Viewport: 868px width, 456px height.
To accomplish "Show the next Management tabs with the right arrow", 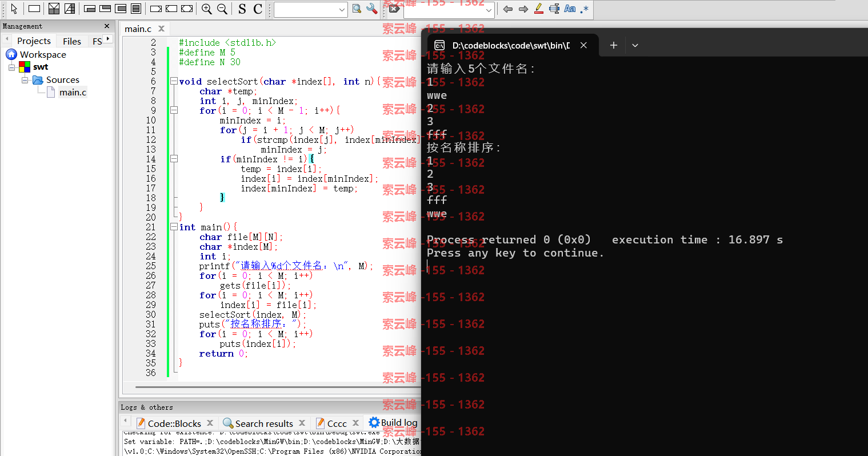I will point(108,39).
